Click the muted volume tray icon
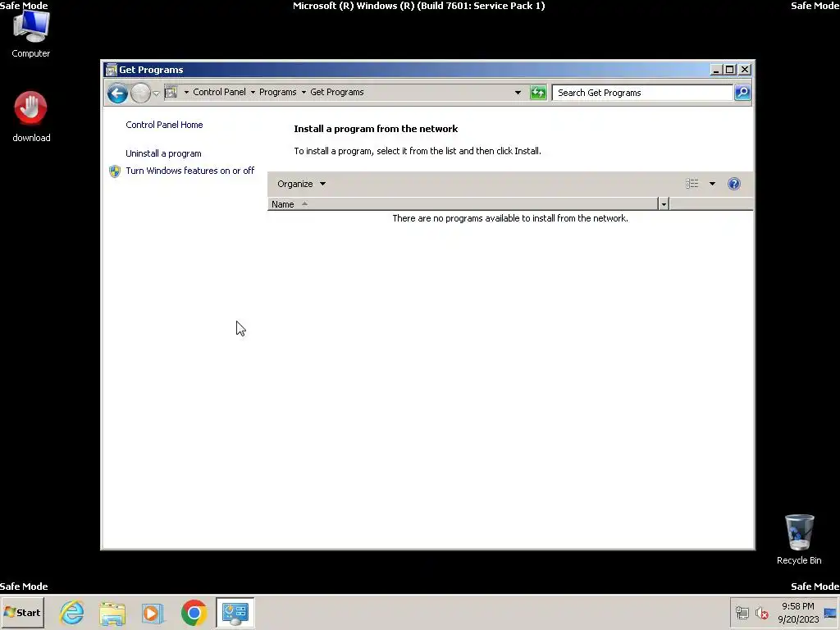 [761, 613]
